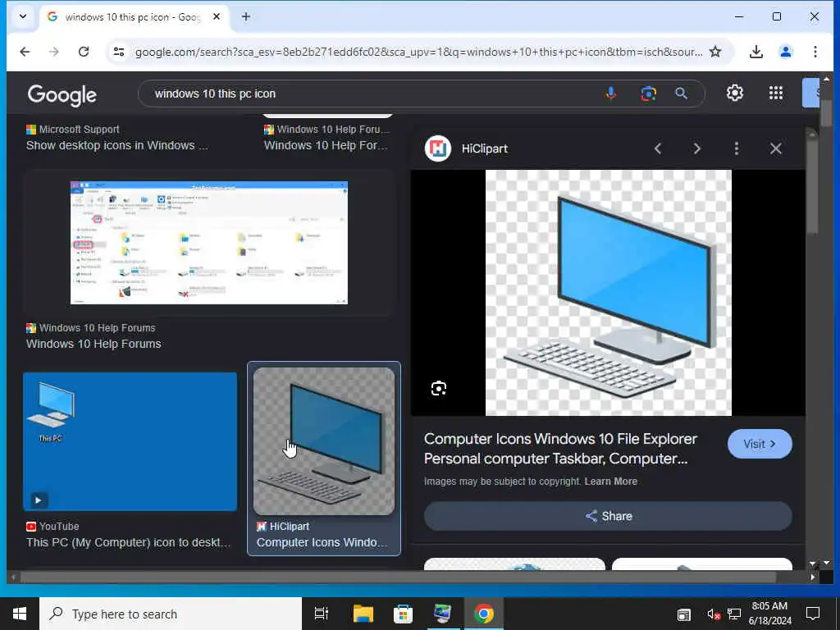This screenshot has width=840, height=630.
Task: Open the Google apps grid
Action: (776, 93)
